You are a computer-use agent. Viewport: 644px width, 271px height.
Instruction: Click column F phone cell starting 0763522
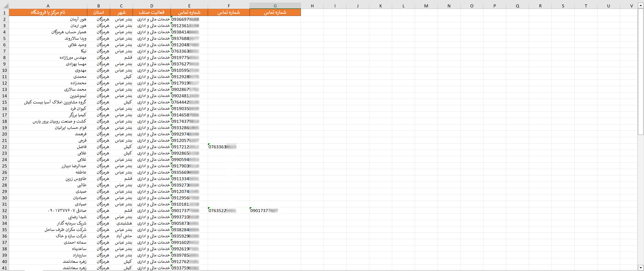click(x=229, y=211)
